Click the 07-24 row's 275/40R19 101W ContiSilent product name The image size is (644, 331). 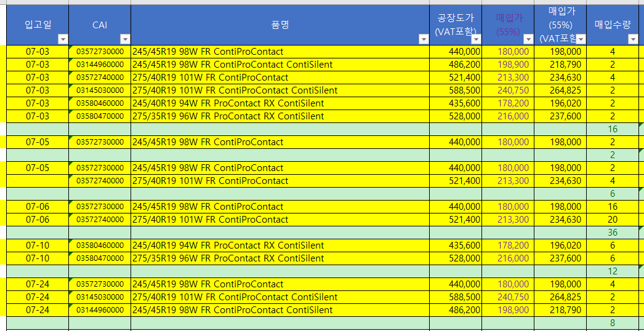pyautogui.click(x=235, y=297)
